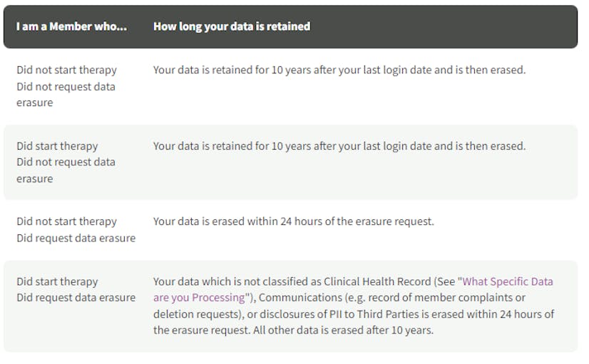Select second row's "Did not request data erasure" text
Image resolution: width=589 pixels, height=364 pixels.
coord(66,170)
